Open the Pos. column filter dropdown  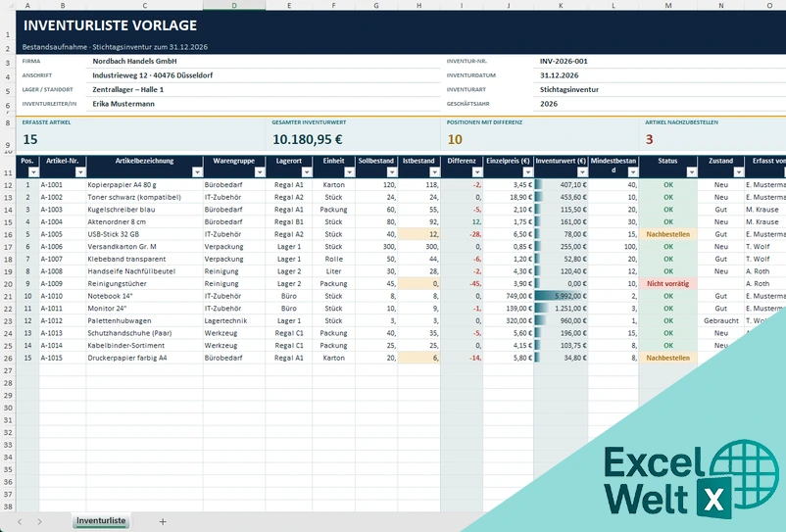point(33,172)
